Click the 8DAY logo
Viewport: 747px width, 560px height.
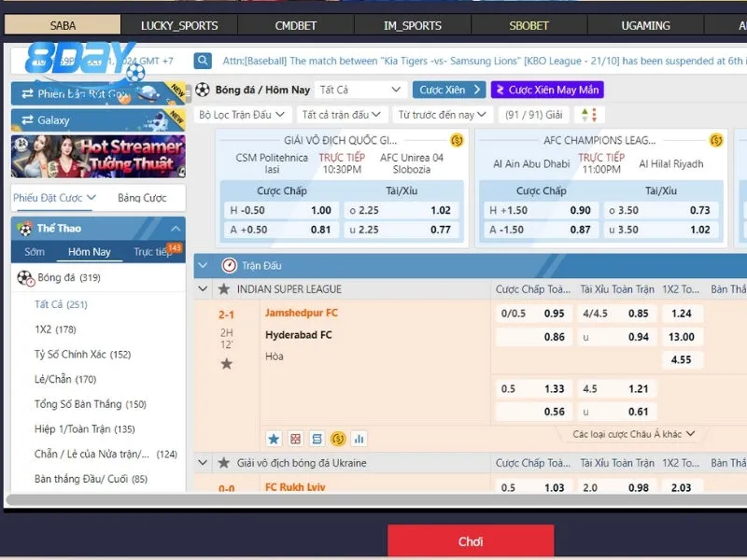tap(85, 63)
